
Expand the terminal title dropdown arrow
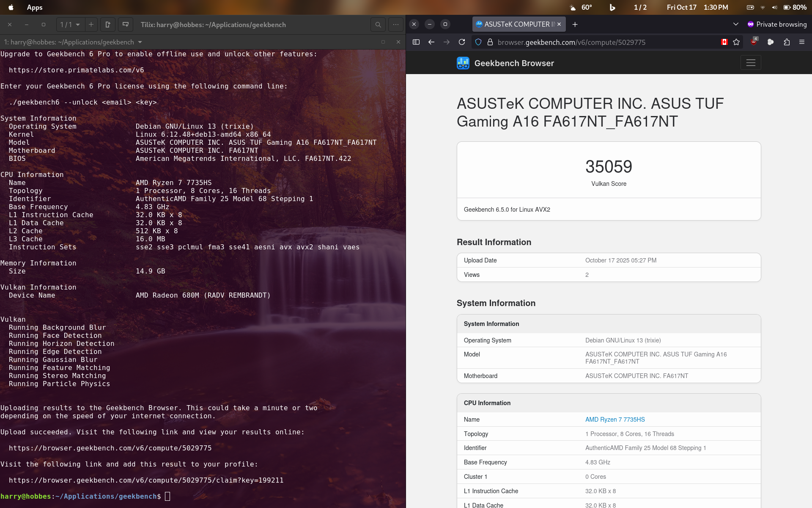140,42
